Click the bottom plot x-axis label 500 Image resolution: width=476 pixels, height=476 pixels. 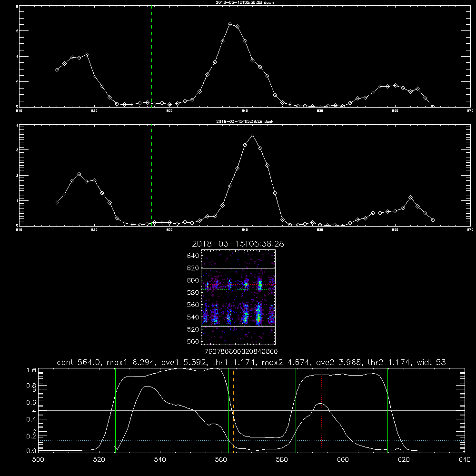click(x=38, y=460)
